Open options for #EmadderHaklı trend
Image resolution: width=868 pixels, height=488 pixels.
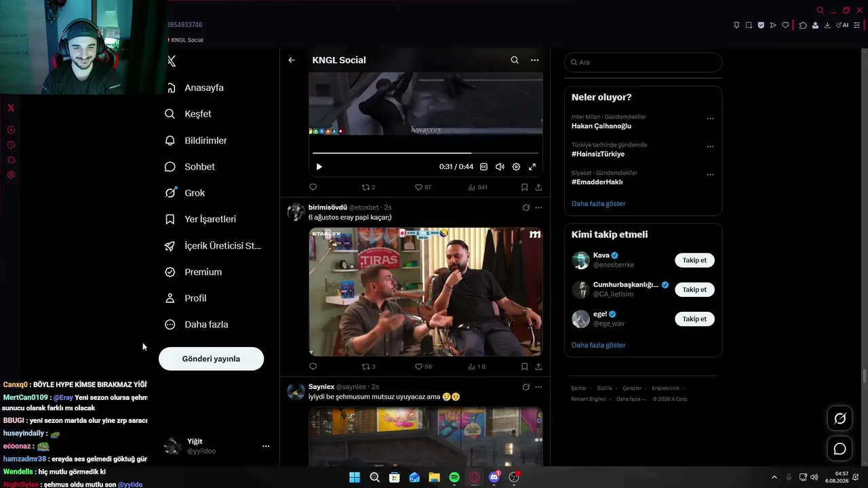tap(710, 174)
